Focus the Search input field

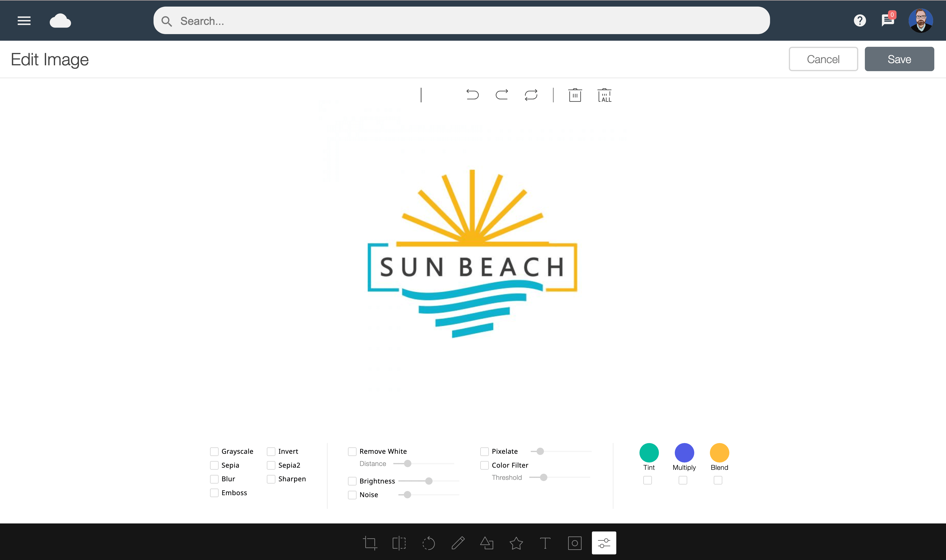461,20
